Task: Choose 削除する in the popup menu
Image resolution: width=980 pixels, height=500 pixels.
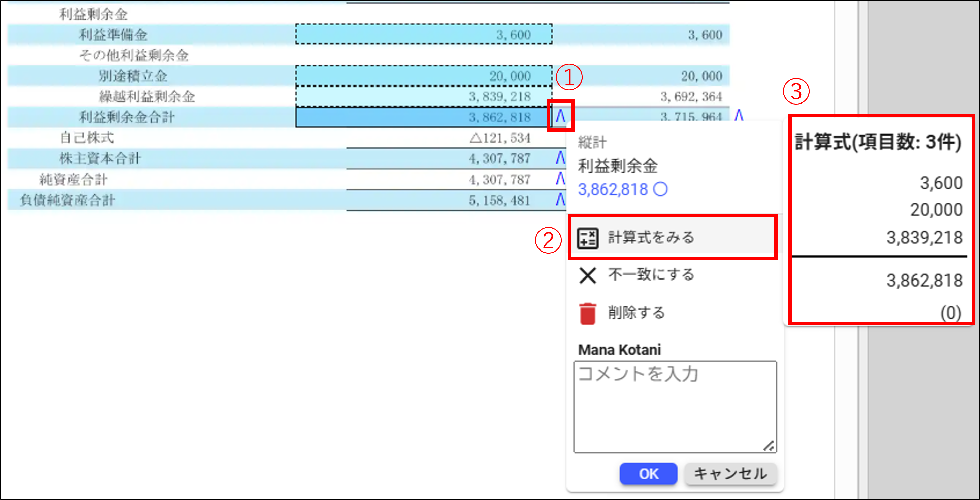Action: (x=636, y=313)
